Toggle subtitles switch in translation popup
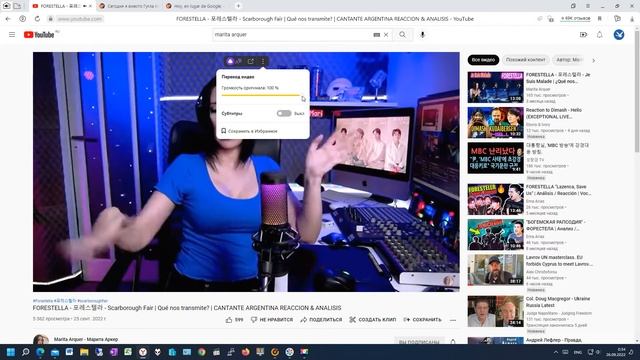Viewport: 640px width, 360px height. (284, 113)
